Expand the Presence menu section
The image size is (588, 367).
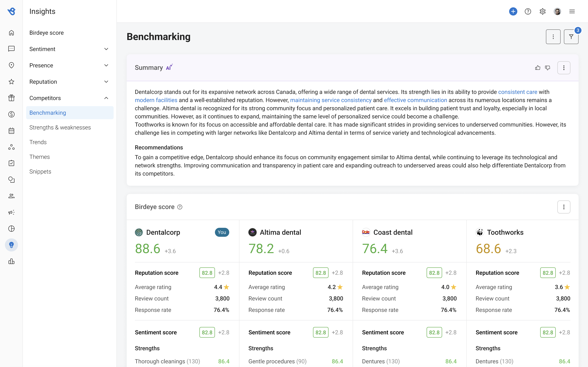(70, 65)
